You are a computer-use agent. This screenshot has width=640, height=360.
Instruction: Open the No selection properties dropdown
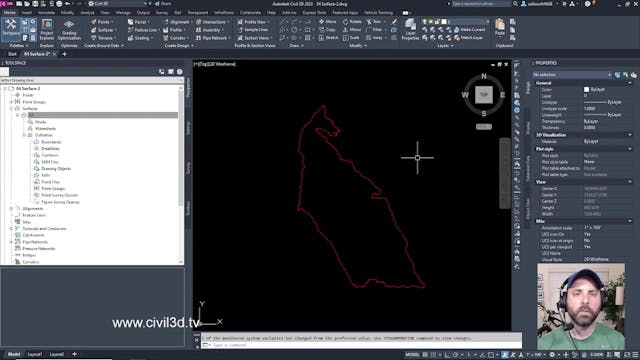(x=571, y=75)
